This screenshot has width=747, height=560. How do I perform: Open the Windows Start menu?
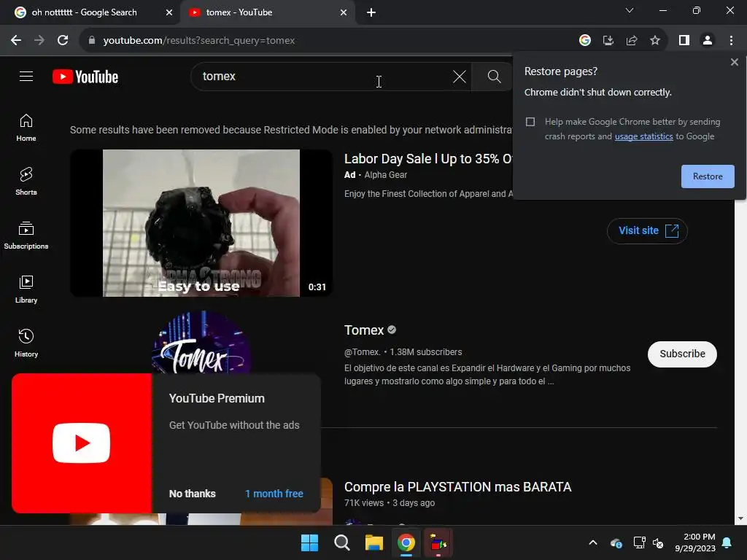(x=309, y=542)
